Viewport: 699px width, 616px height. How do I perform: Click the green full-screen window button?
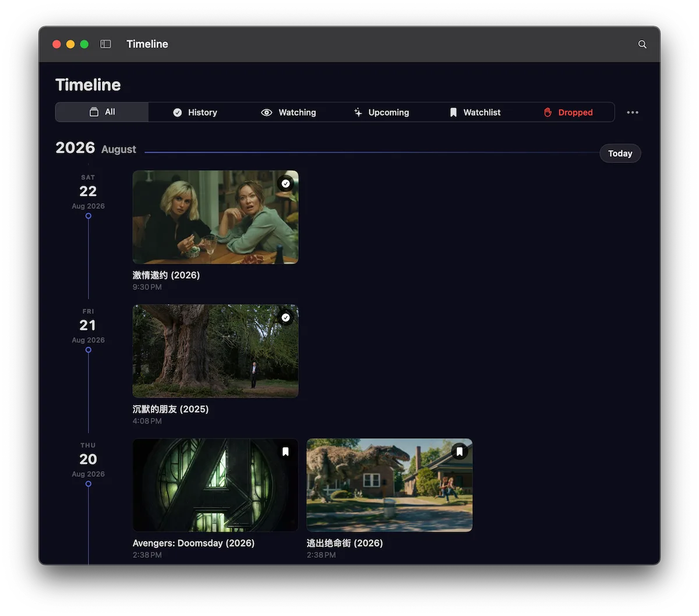84,44
